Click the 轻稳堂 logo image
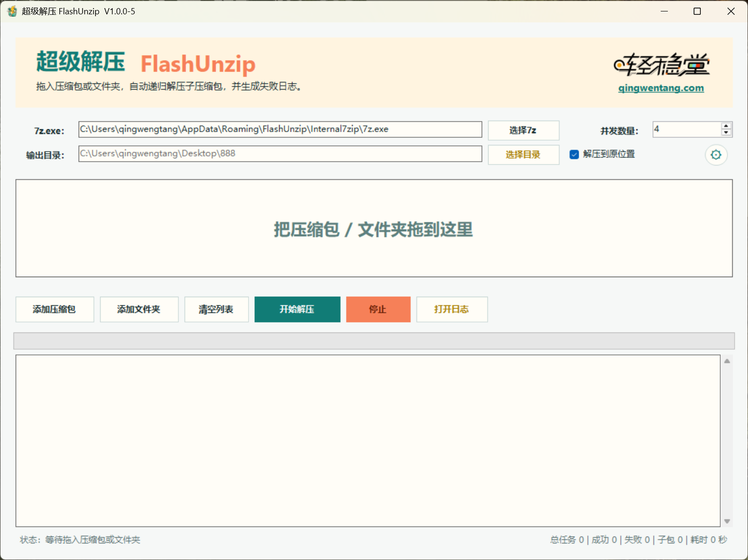748x560 pixels. point(662,65)
